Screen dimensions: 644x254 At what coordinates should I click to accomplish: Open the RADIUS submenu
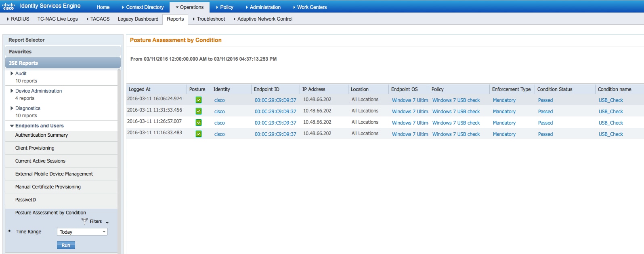pos(18,19)
